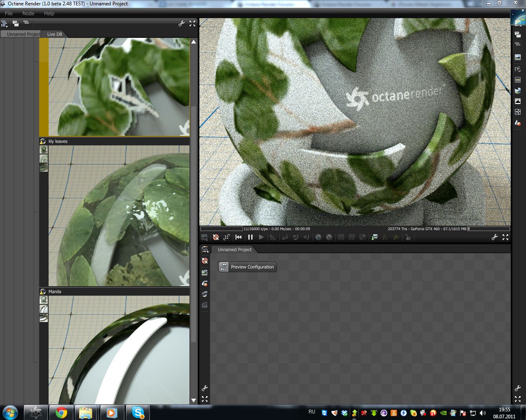
Task: Maximize the left Live DB panel
Action: [192, 23]
